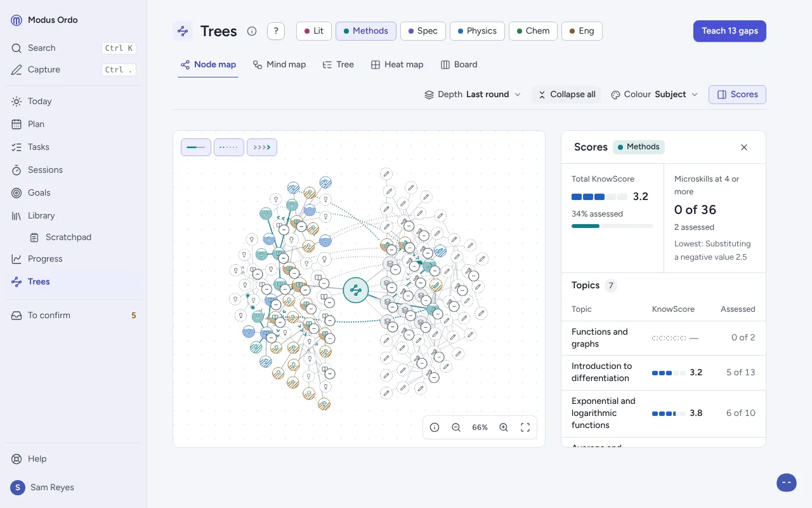The height and width of the screenshot is (508, 812).
Task: Click the 6 of 10 assessed value
Action: coord(741,413)
